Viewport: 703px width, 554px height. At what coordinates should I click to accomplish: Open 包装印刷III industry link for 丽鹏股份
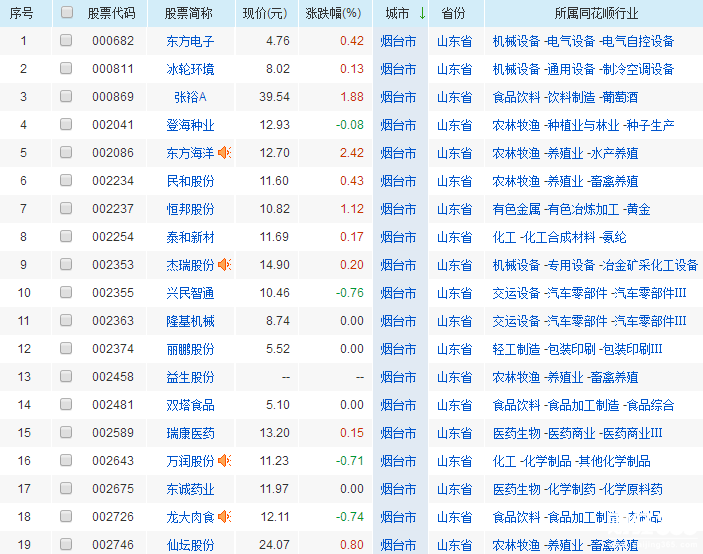point(632,349)
